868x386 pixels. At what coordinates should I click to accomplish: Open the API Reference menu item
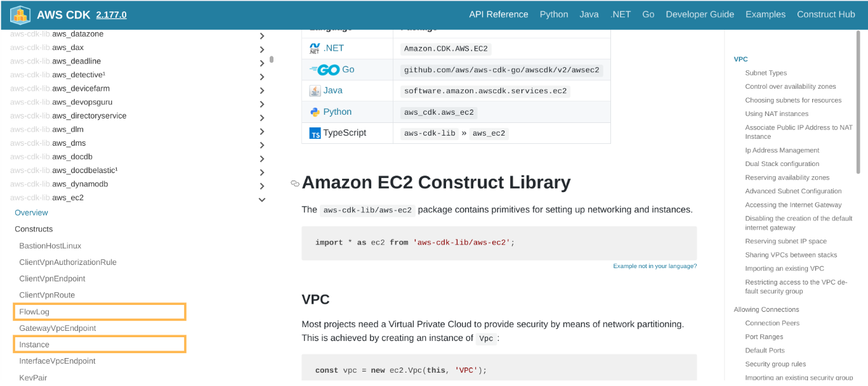coord(498,15)
